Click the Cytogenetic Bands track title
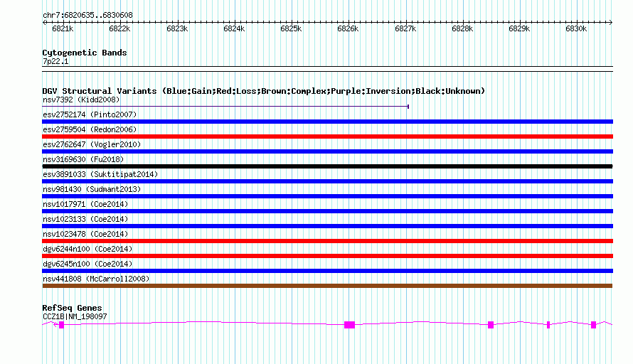633x364 pixels. 85,53
